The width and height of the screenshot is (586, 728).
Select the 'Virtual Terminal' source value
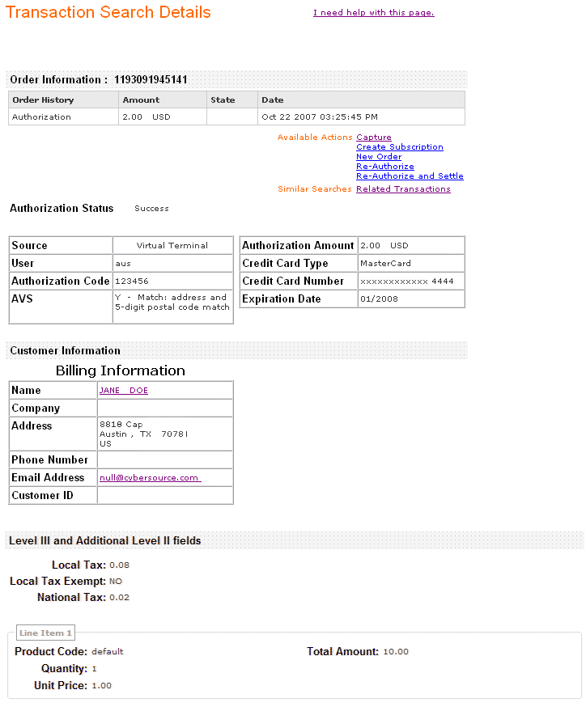172,246
